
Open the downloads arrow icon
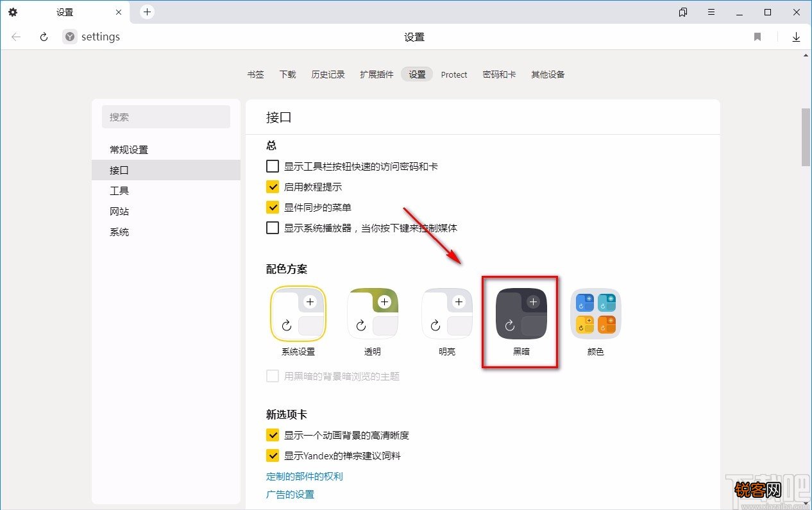[796, 37]
